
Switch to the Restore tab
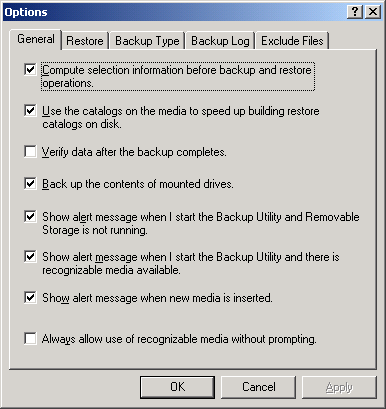85,41
